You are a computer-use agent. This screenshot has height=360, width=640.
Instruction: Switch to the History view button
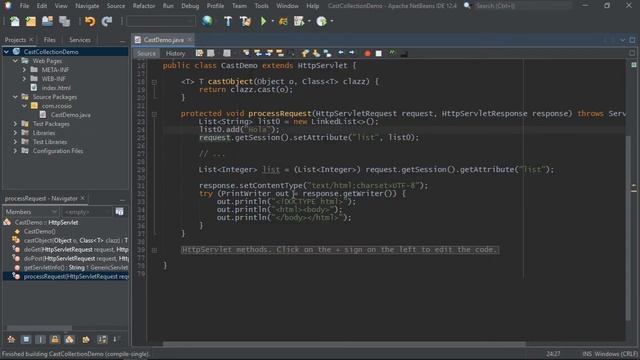point(175,53)
